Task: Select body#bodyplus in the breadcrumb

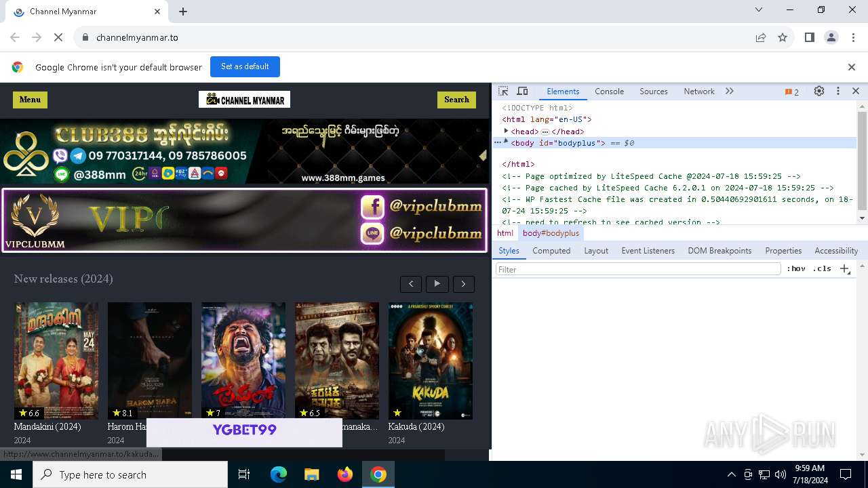Action: pos(551,233)
